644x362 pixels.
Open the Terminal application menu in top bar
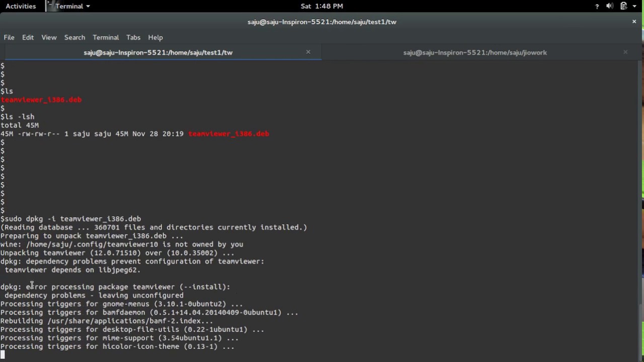tap(68, 6)
